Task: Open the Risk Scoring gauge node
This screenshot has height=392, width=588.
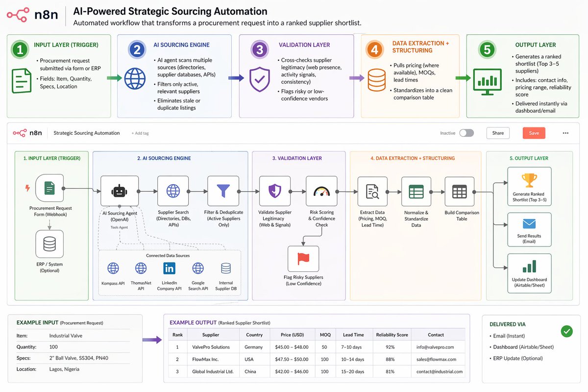Action: 321,191
